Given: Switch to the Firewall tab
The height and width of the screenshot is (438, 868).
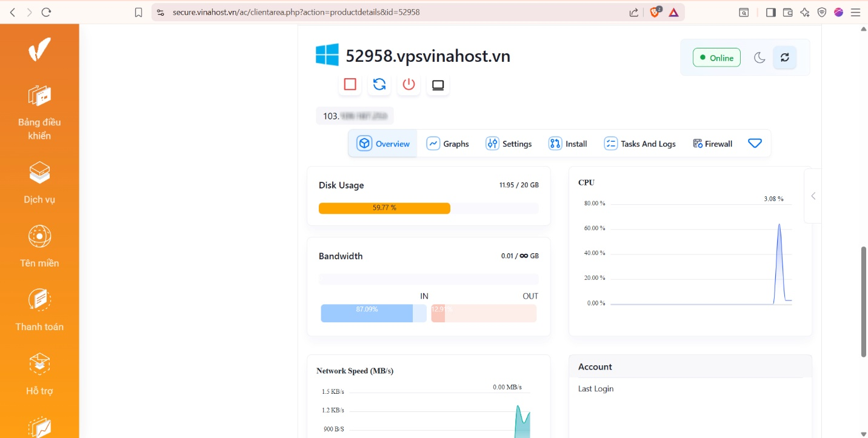Looking at the screenshot, I should click(712, 144).
